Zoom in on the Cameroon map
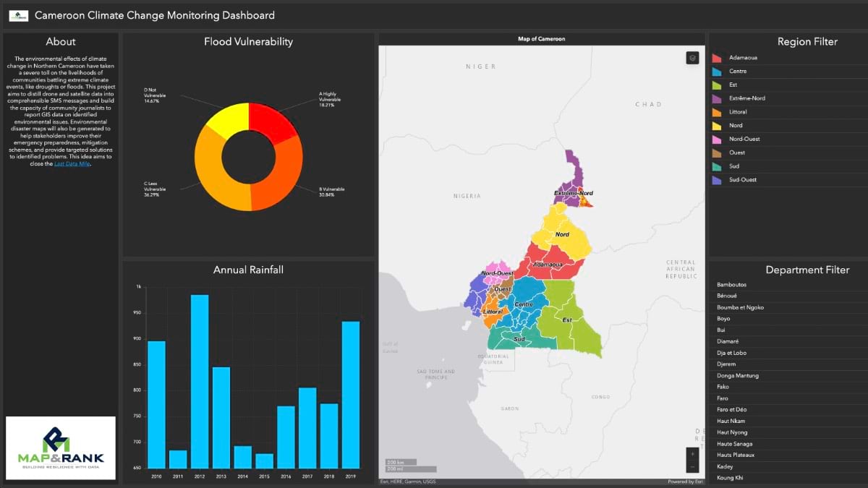The image size is (868, 488). [692, 454]
